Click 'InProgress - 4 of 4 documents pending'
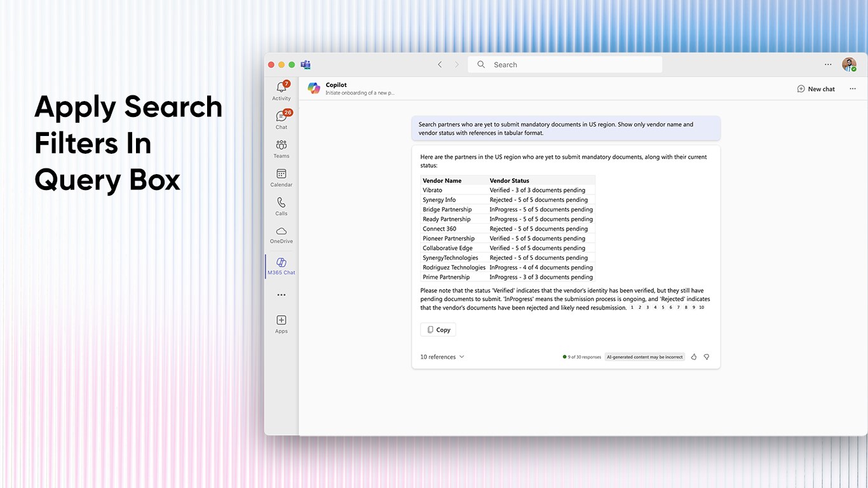 541,268
